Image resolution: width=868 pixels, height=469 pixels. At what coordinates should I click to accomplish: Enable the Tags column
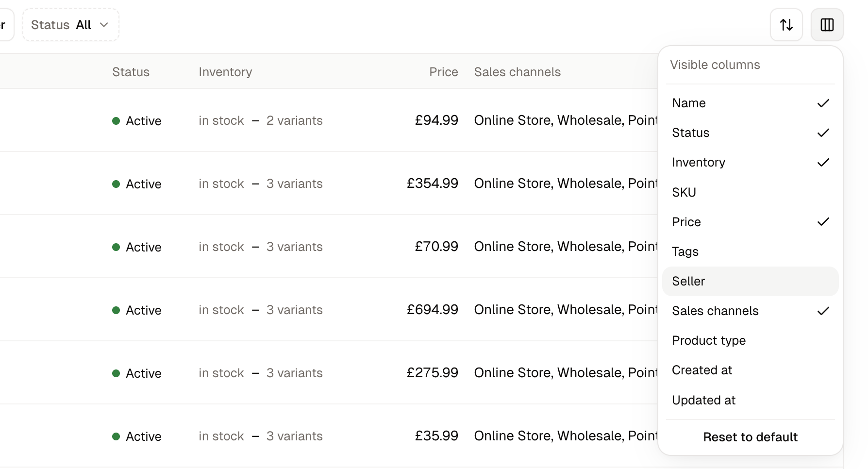pyautogui.click(x=751, y=251)
